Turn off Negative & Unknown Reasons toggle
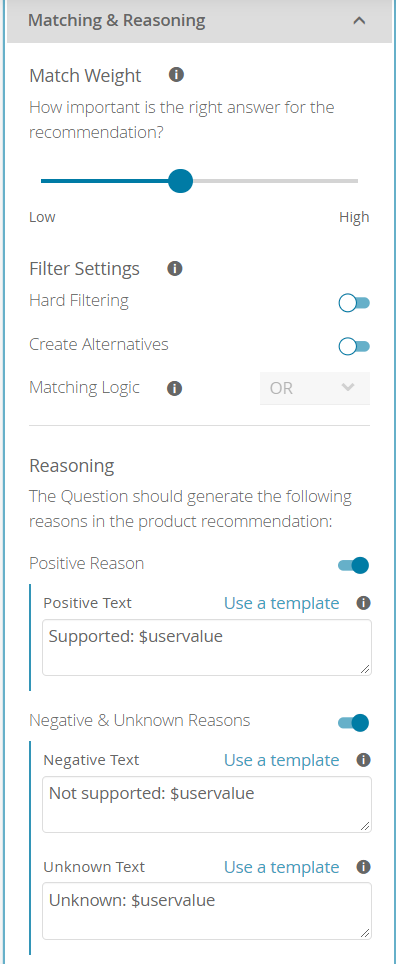 354,722
